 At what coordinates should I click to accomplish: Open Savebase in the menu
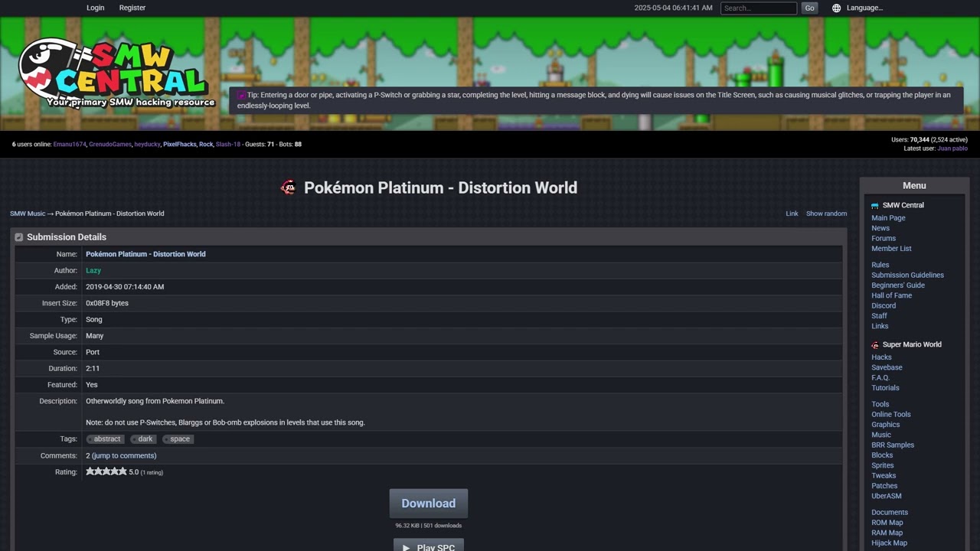[887, 367]
